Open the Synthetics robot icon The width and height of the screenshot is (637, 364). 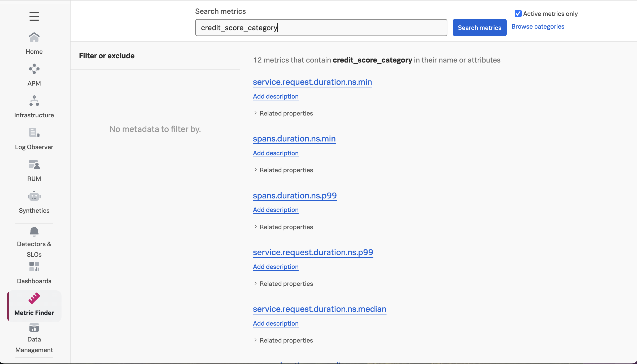34,196
